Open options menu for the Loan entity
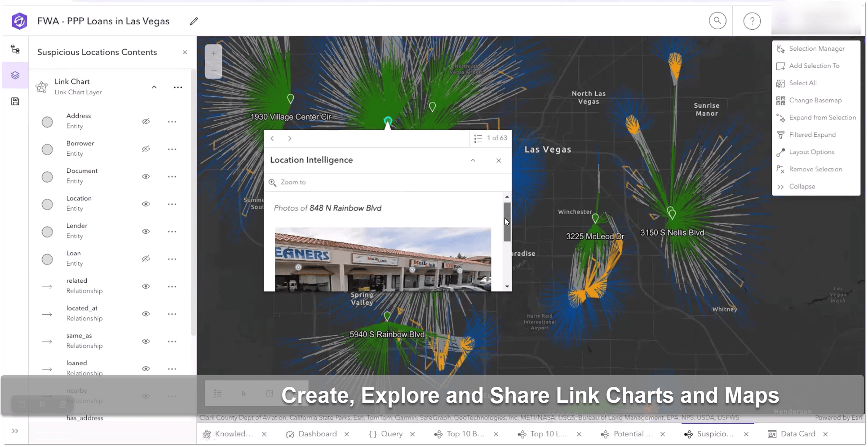This screenshot has width=868, height=447. (172, 259)
